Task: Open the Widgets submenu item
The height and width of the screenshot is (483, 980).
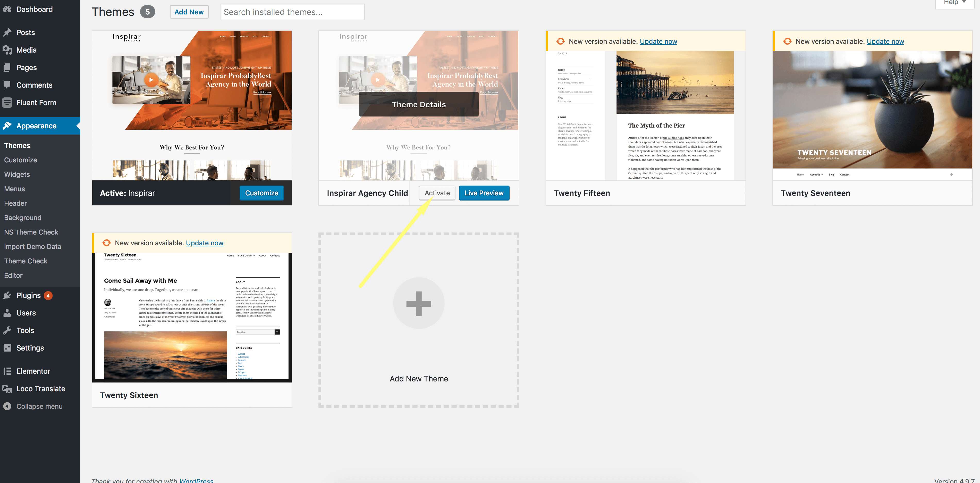Action: [17, 174]
